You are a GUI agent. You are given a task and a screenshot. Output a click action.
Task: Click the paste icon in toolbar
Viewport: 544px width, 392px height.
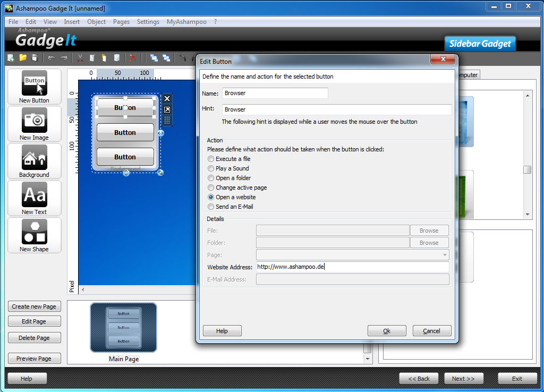coord(104,58)
